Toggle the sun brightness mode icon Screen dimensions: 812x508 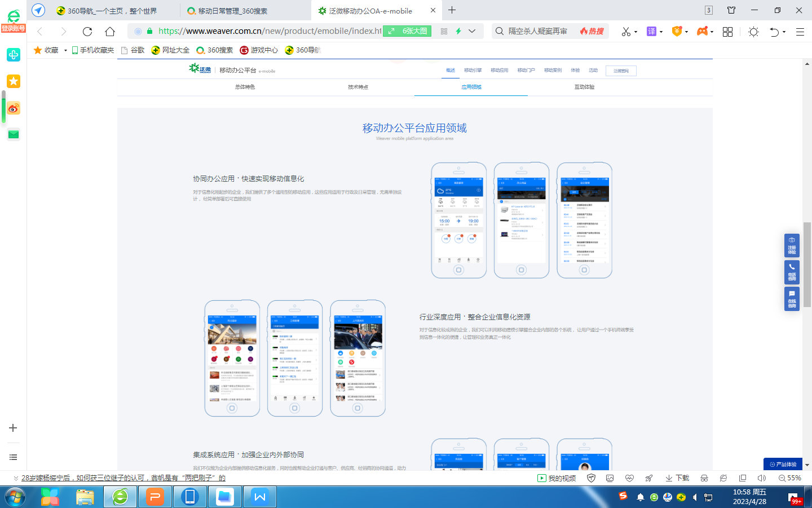[x=753, y=32]
